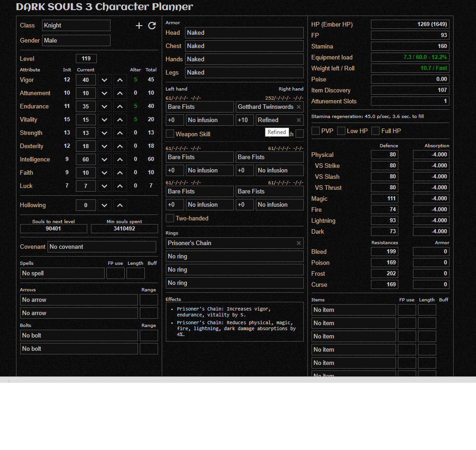The width and height of the screenshot is (476, 450).
Task: Increase Faith with the up arrow
Action: pyautogui.click(x=120, y=172)
